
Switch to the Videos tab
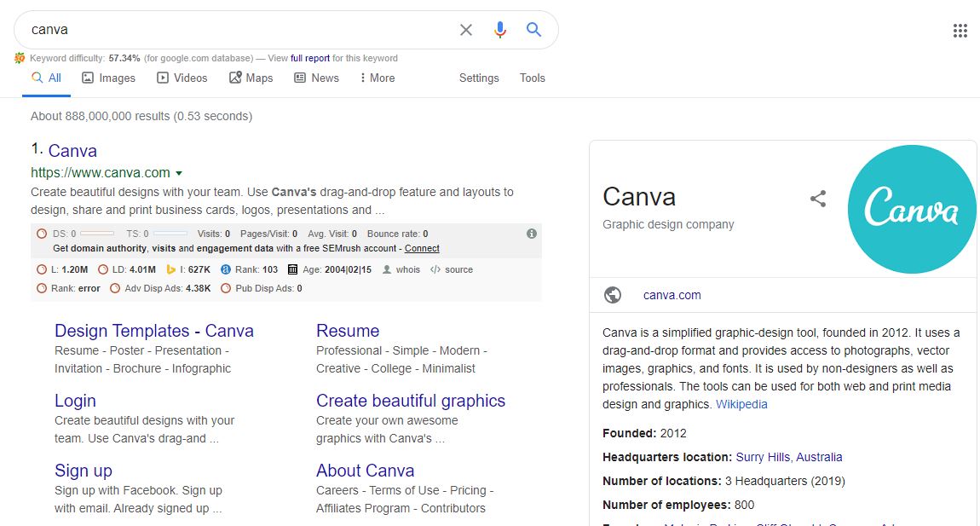182,78
